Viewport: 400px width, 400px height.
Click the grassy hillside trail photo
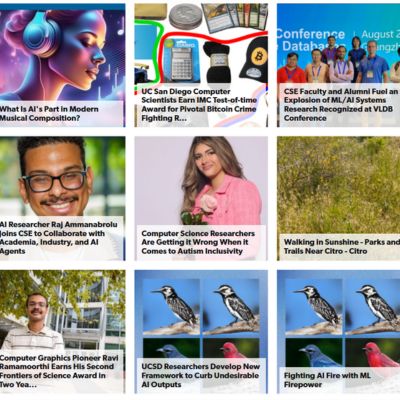pyautogui.click(x=338, y=185)
